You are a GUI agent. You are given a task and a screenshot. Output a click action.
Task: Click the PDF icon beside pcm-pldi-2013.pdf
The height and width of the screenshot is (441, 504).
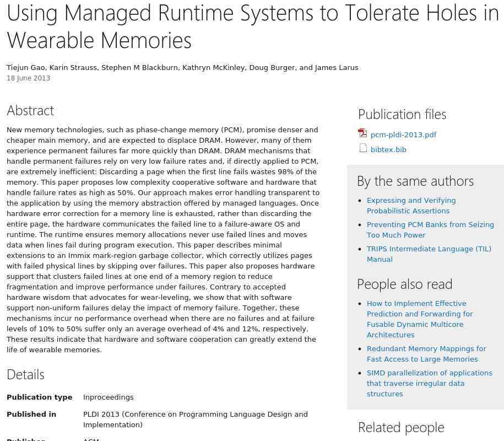362,133
